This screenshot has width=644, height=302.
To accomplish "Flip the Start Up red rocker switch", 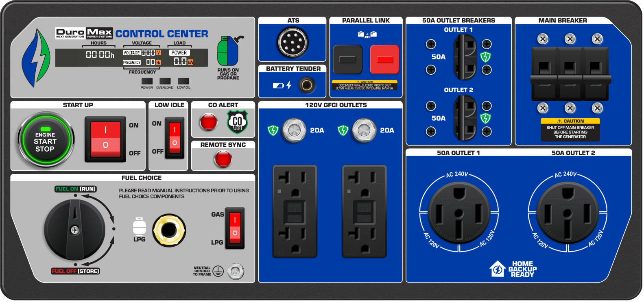I will pos(105,139).
